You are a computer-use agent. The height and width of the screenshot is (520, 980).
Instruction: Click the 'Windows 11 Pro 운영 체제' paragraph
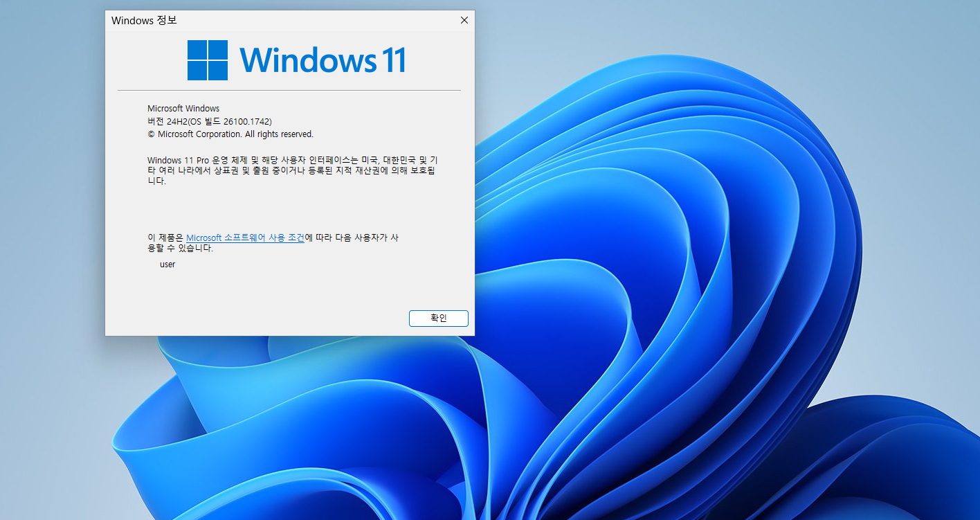[x=292, y=170]
